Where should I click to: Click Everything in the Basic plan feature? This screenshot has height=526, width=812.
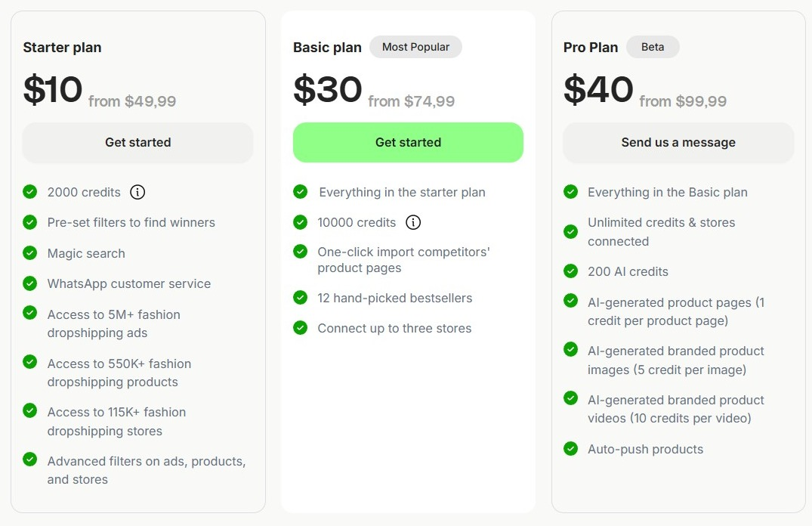point(667,192)
